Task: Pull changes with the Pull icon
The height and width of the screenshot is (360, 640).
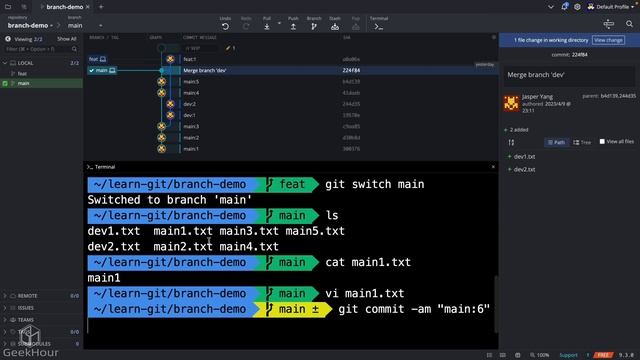Action: pyautogui.click(x=267, y=27)
